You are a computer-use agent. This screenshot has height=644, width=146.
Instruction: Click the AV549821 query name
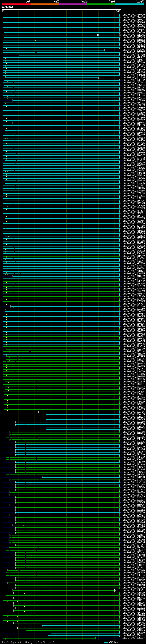click(x=8, y=8)
